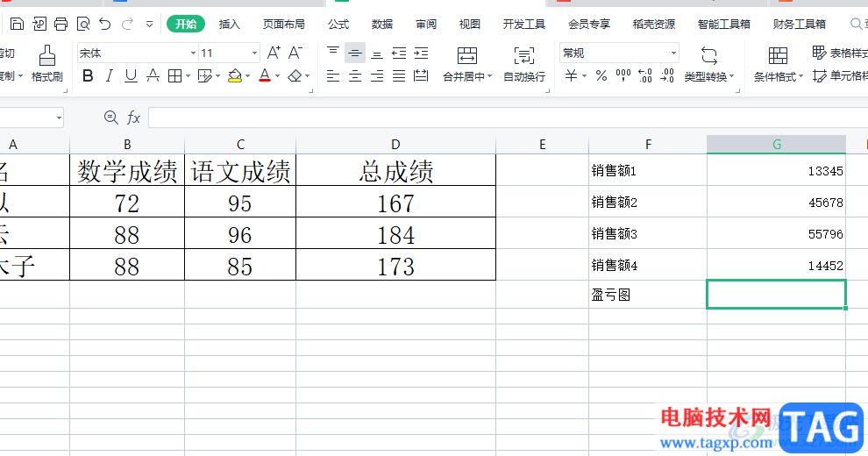Viewport: 868px width, 456px height.
Task: Apply the yellow fill color
Action: point(235,75)
